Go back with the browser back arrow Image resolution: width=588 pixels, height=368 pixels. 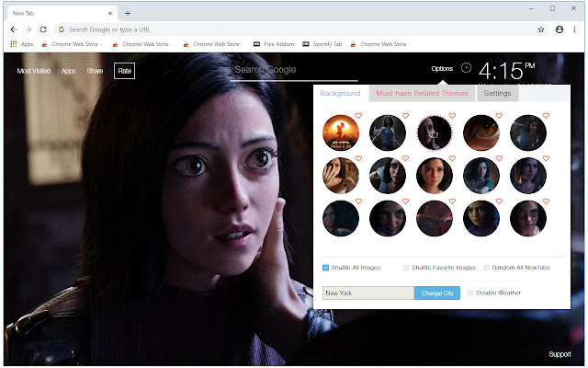click(14, 29)
